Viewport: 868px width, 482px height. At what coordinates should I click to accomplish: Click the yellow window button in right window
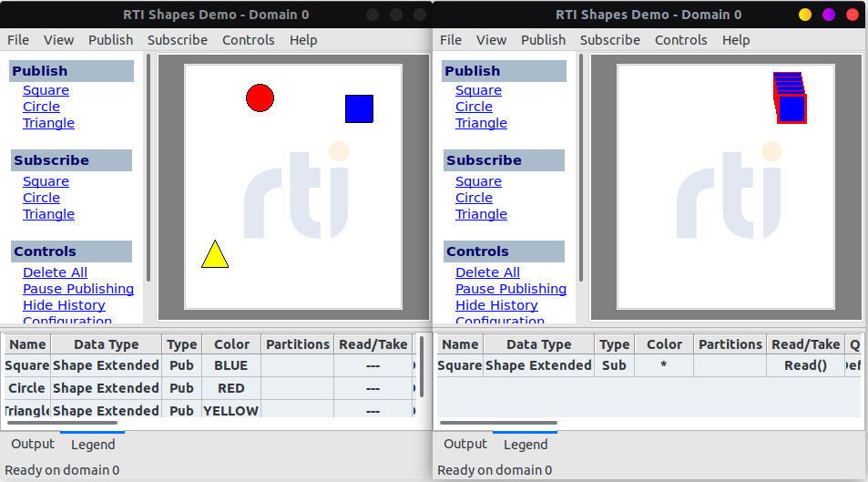805,15
